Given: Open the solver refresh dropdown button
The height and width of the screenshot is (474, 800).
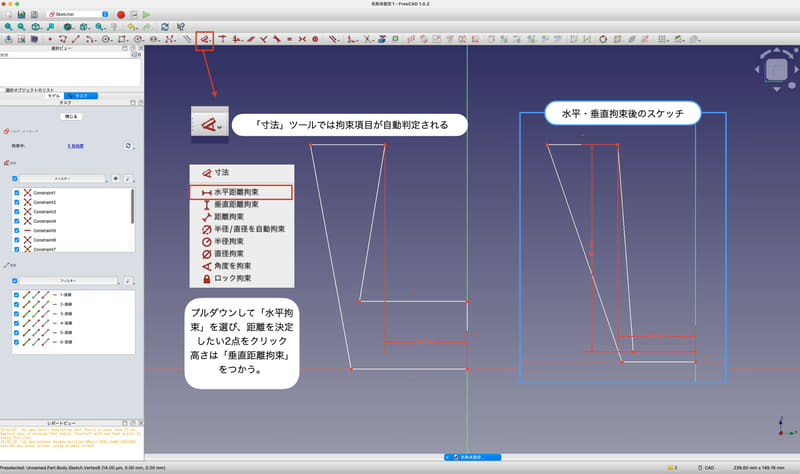Looking at the screenshot, I should pos(129,146).
